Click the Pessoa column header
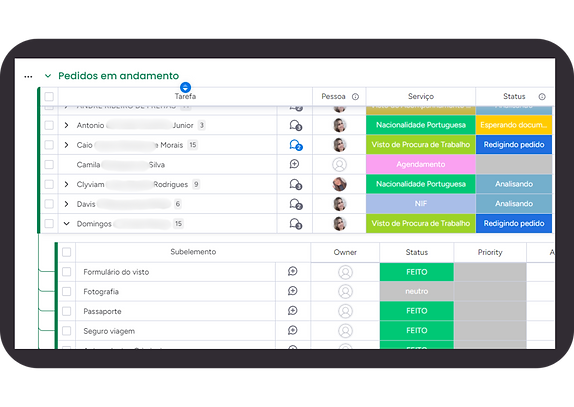574x407 pixels. [333, 97]
